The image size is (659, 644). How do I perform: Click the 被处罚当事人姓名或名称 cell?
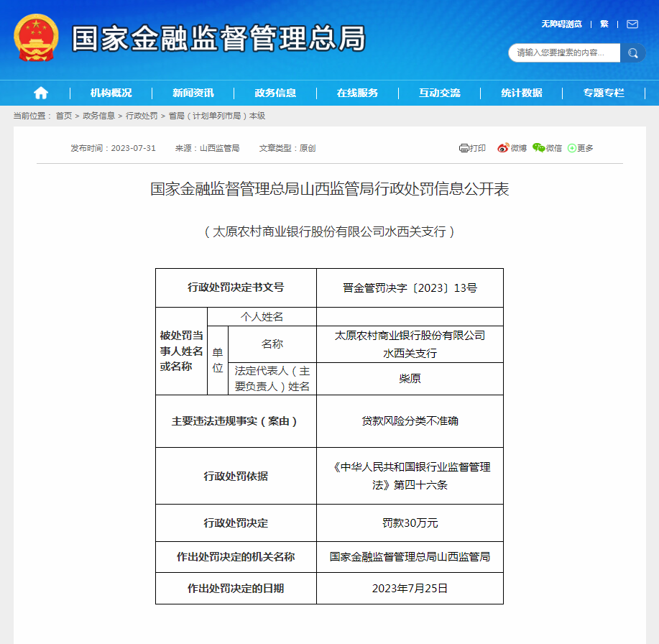181,351
